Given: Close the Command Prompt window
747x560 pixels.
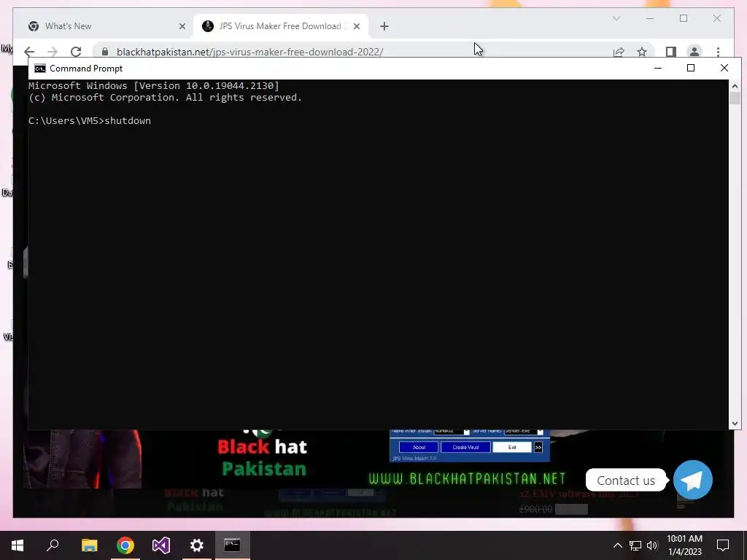Looking at the screenshot, I should tap(724, 68).
